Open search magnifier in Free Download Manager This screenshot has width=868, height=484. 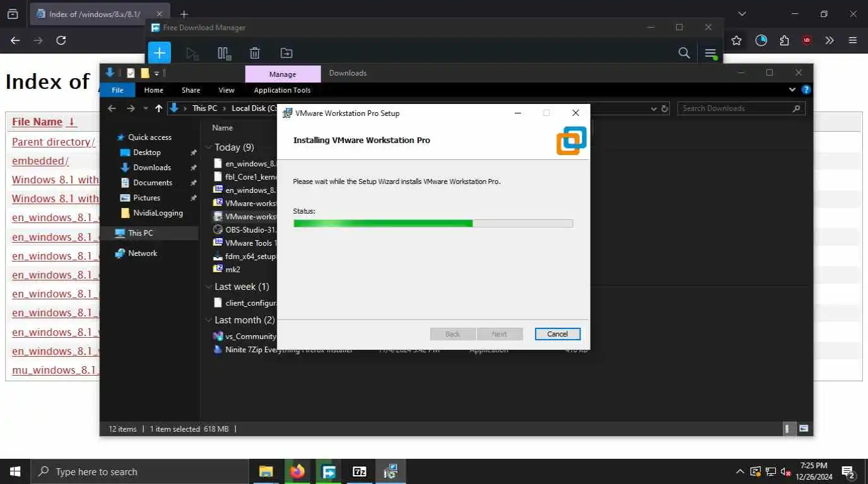pyautogui.click(x=684, y=53)
